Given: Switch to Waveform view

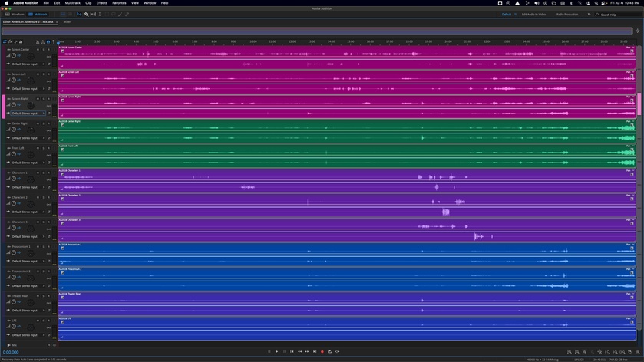Looking at the screenshot, I should pyautogui.click(x=15, y=15).
